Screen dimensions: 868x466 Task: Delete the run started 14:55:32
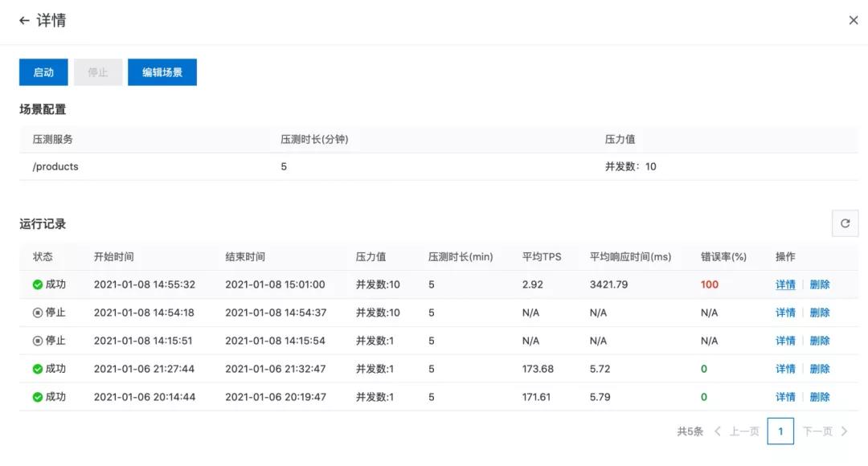(819, 284)
